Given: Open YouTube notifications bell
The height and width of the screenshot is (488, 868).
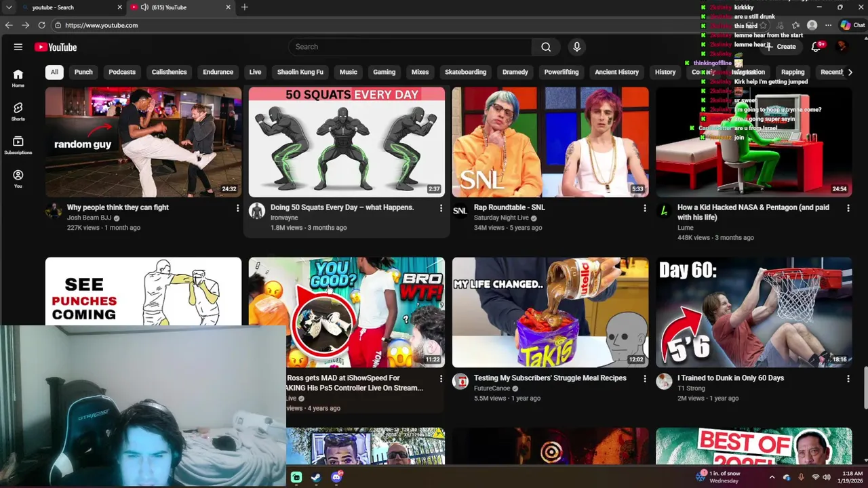Looking at the screenshot, I should 816,47.
